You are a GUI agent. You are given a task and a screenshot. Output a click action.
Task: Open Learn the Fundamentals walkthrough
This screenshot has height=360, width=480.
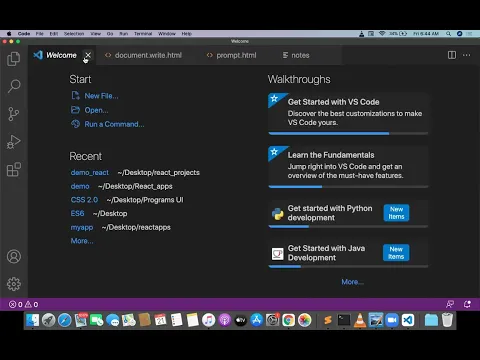(x=348, y=167)
